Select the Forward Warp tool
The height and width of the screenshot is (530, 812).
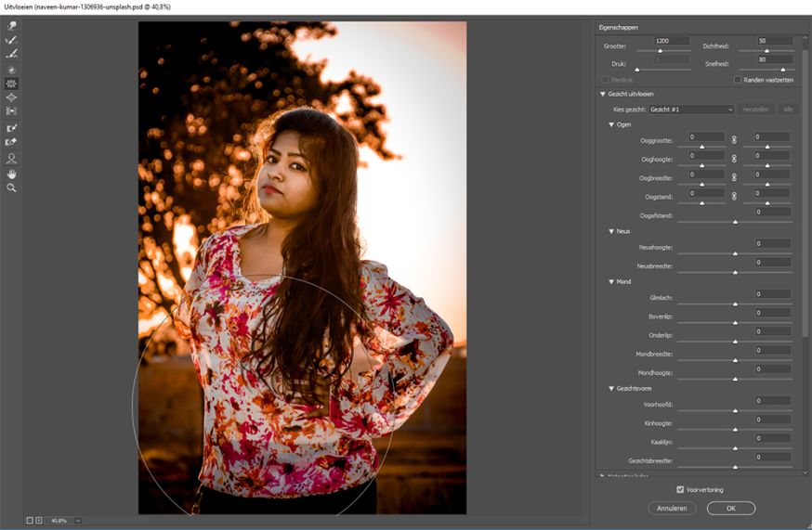12,26
